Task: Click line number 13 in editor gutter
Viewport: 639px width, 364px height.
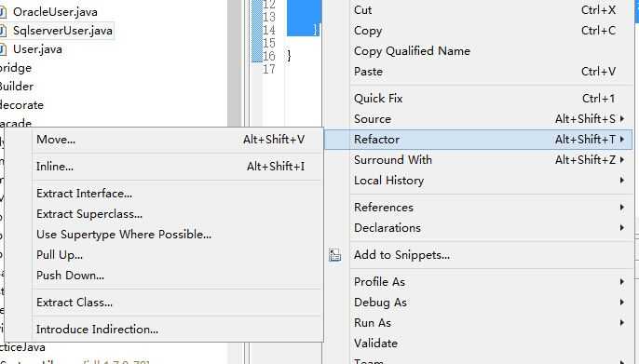Action: click(x=269, y=17)
